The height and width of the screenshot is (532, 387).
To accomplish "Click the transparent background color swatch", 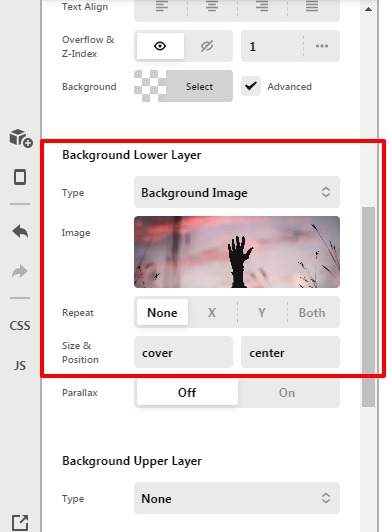I will (x=150, y=86).
